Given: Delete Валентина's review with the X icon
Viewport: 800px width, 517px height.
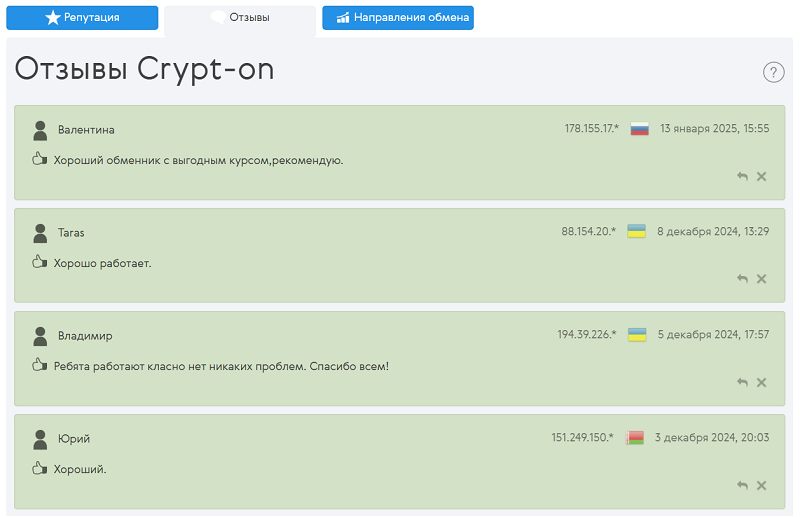Looking at the screenshot, I should tap(761, 176).
